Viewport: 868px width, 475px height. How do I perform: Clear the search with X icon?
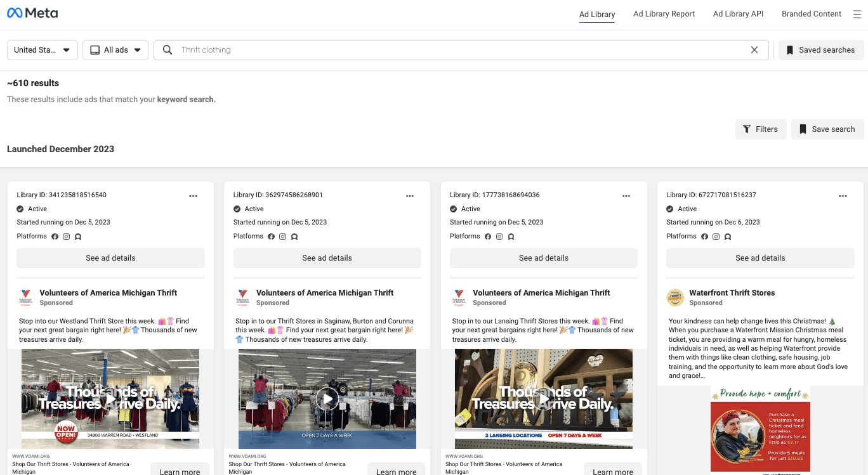(754, 50)
